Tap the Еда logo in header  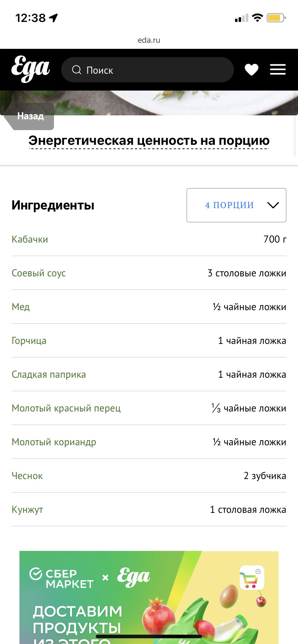(x=30, y=69)
